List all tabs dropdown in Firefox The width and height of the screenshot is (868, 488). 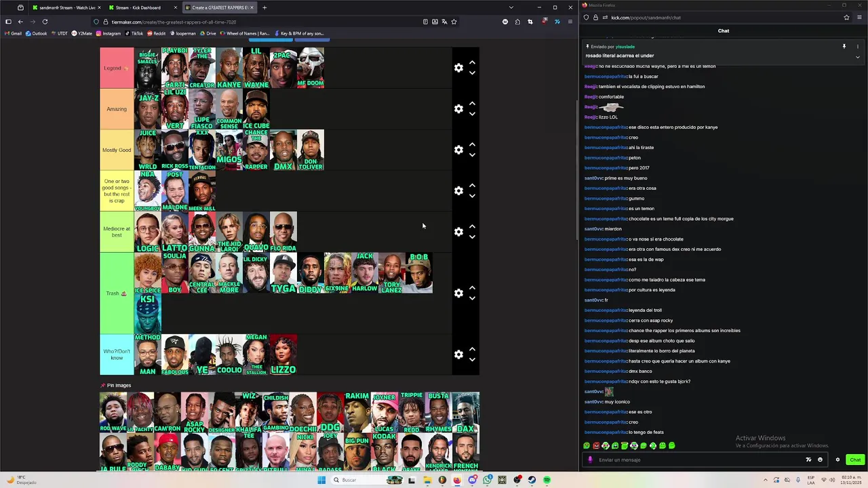click(511, 7)
